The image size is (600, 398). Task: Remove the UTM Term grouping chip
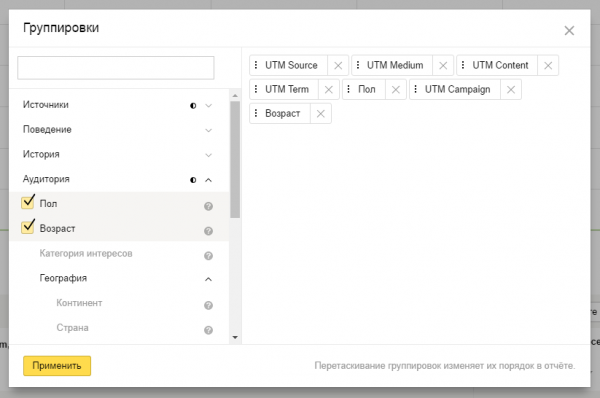tap(329, 90)
